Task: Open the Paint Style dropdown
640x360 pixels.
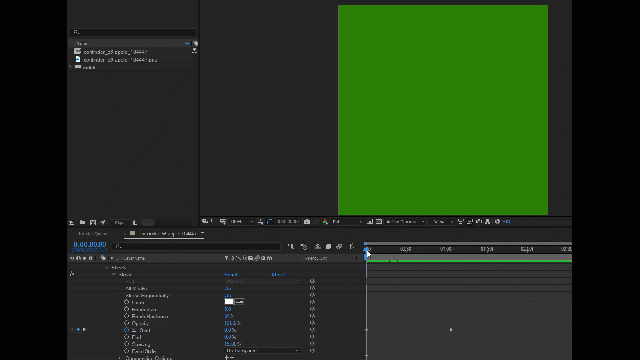Action: point(262,351)
